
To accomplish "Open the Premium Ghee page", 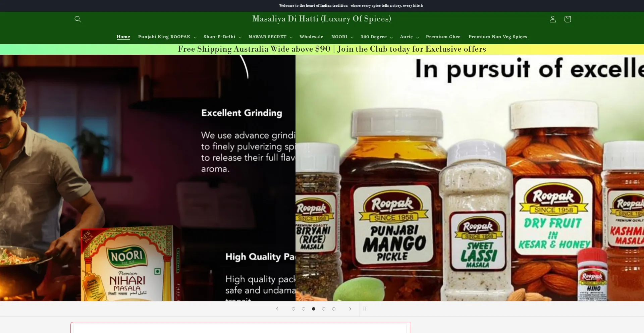I will tap(443, 37).
